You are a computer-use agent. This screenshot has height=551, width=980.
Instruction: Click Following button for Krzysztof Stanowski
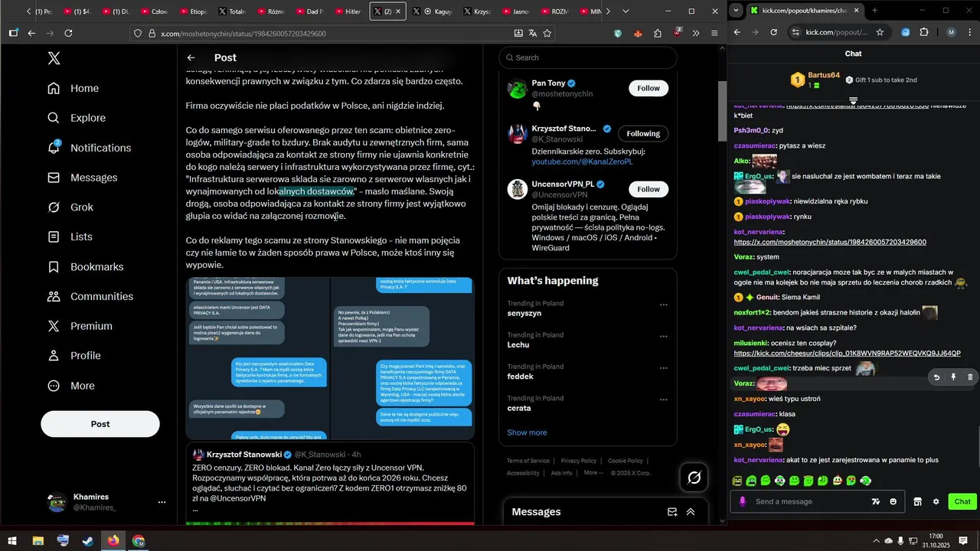click(643, 133)
